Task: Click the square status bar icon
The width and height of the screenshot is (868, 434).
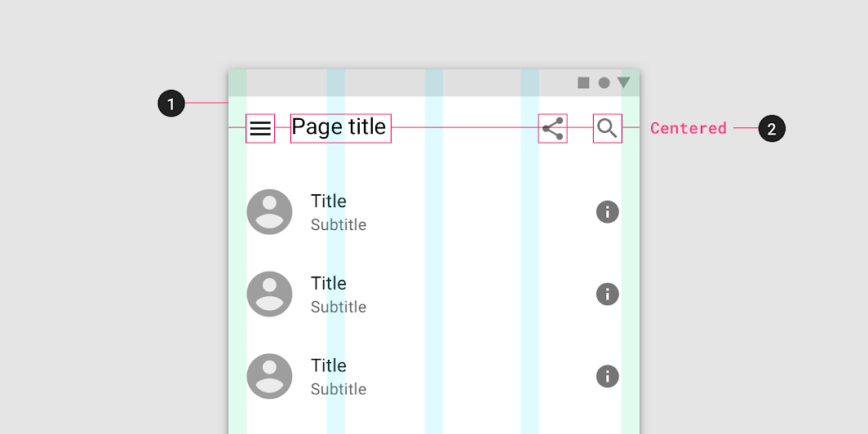Action: click(x=583, y=83)
